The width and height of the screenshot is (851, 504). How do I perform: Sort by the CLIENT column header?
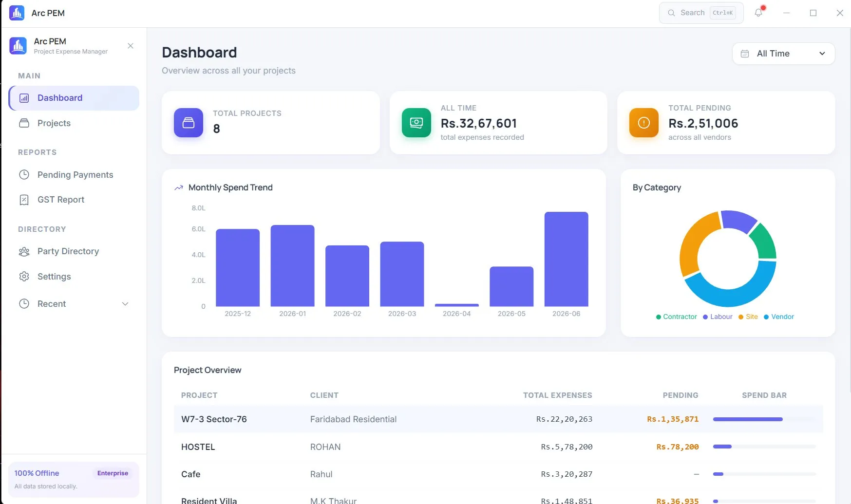click(324, 395)
